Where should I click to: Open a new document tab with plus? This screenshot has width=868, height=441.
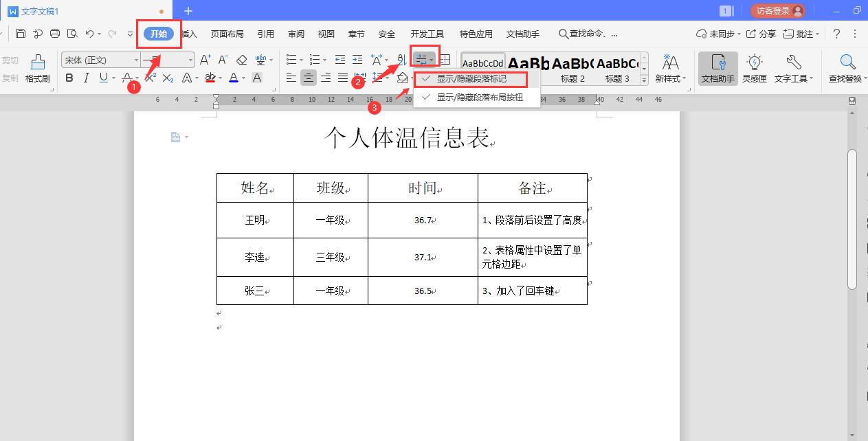(x=188, y=11)
